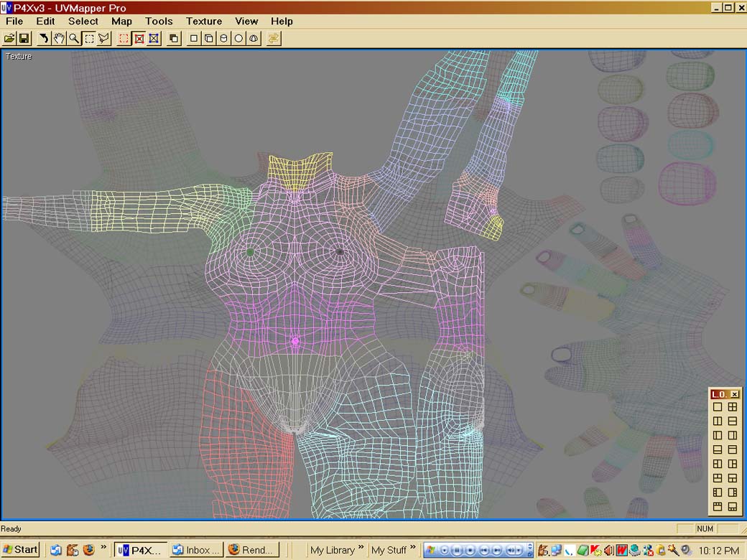Switch to the Inbox taskbar button
Viewport: 747px width, 560px height.
click(197, 550)
